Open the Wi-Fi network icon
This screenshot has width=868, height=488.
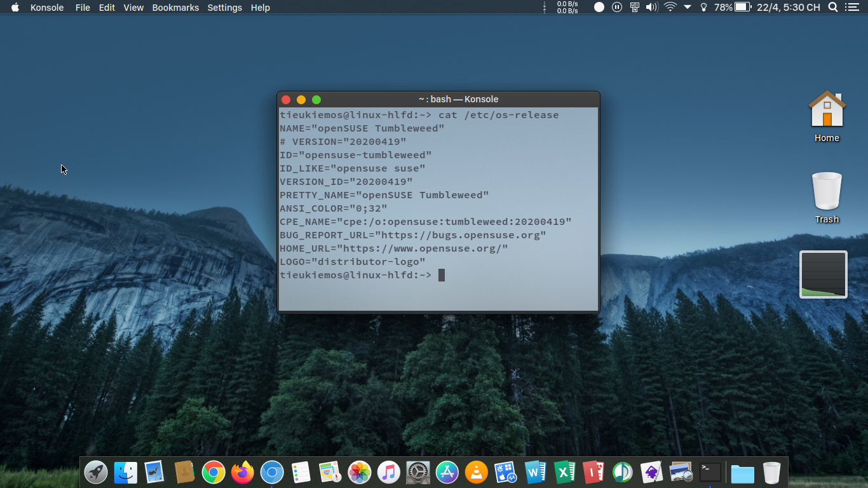670,8
